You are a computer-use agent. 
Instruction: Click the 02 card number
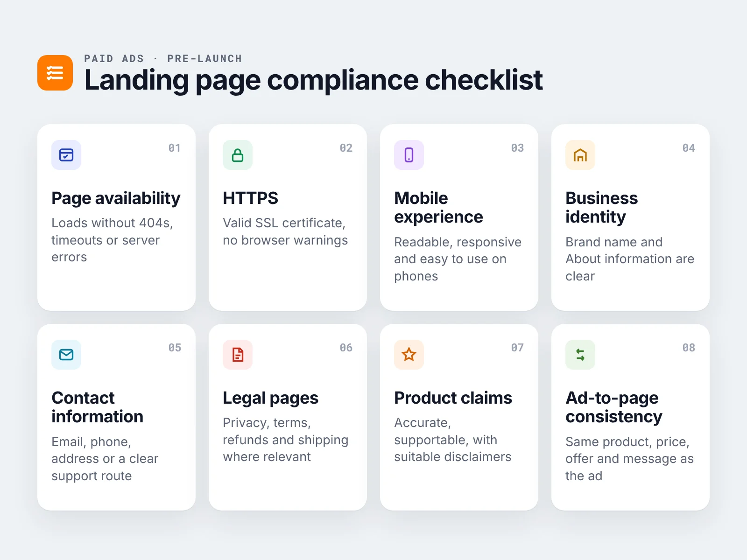[346, 148]
